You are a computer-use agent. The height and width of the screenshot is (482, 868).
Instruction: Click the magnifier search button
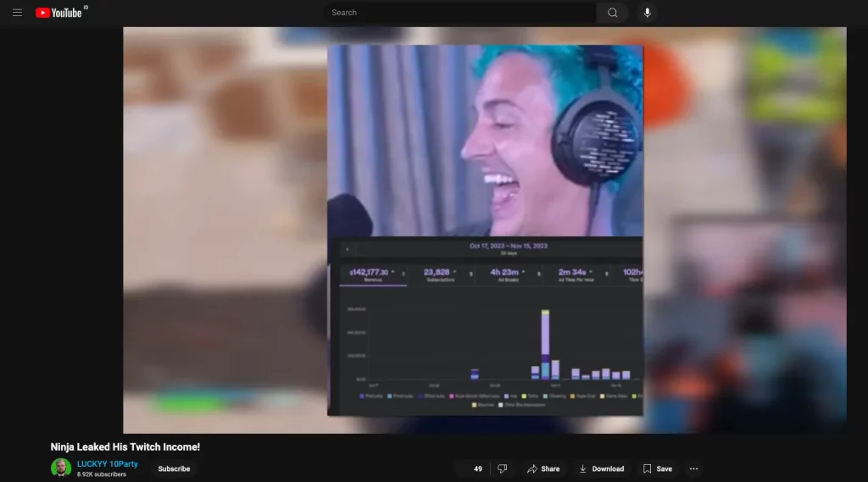[x=612, y=12]
